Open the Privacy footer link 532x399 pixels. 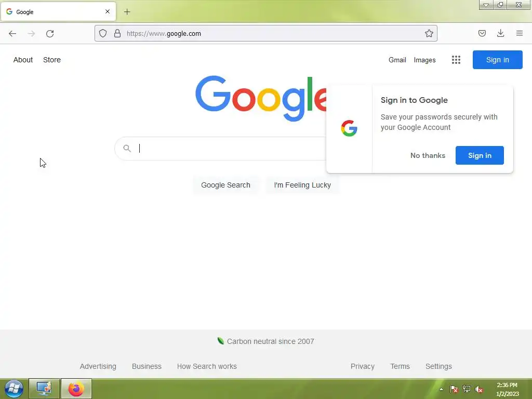click(362, 366)
